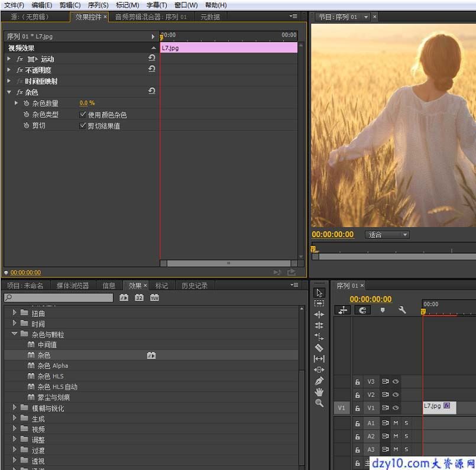476x470 pixels.
Task: Toggle V3 track output eye
Action: [396, 381]
